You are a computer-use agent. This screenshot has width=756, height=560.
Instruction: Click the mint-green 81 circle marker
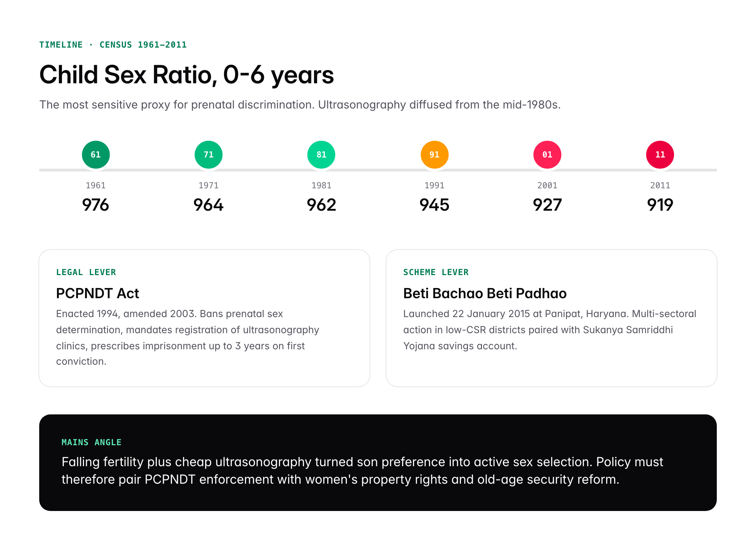321,154
